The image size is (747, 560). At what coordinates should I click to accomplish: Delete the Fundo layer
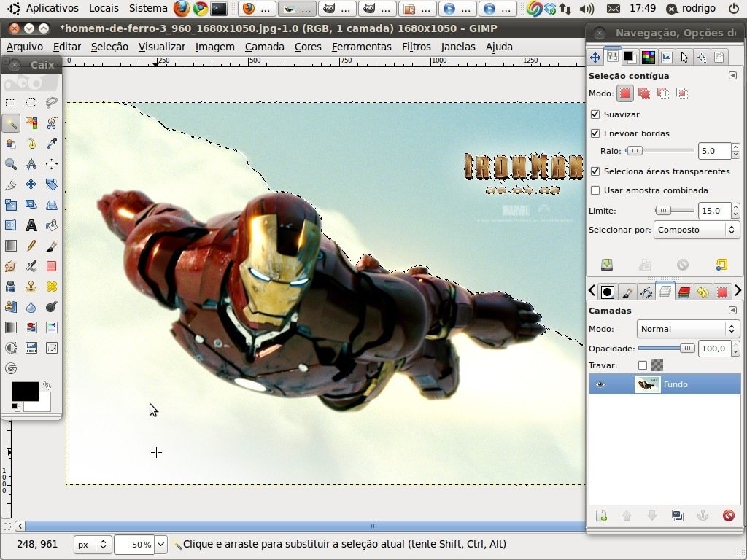728,516
